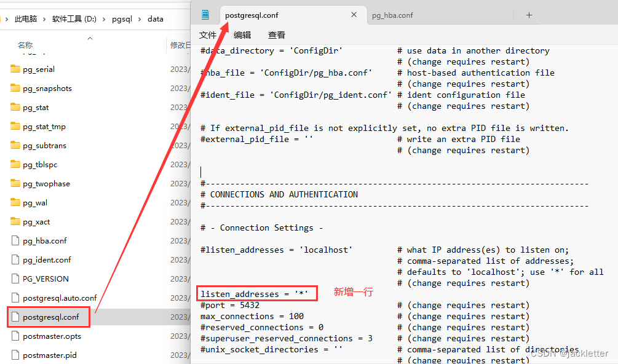
Task: Open the pg_twophase folder
Action: [43, 183]
